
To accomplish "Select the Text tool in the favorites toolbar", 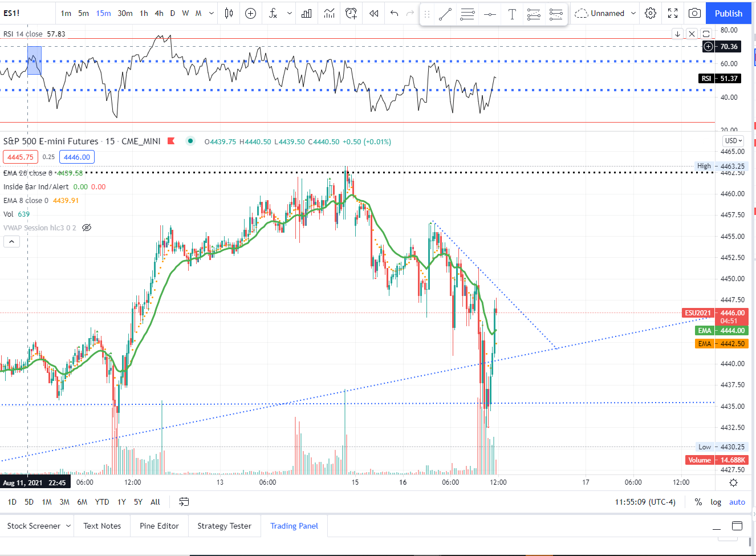I will (512, 14).
